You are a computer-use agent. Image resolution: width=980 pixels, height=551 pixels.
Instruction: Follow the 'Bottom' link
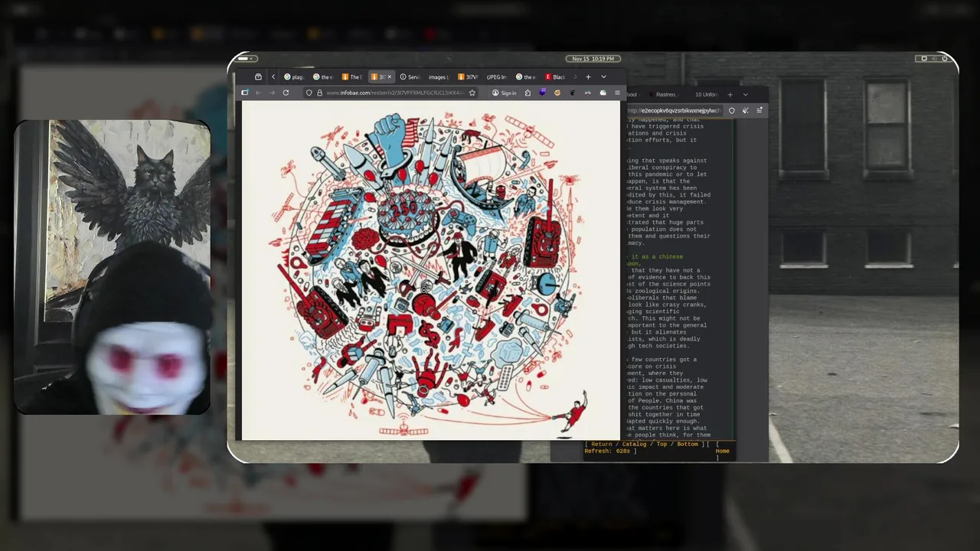tap(688, 444)
